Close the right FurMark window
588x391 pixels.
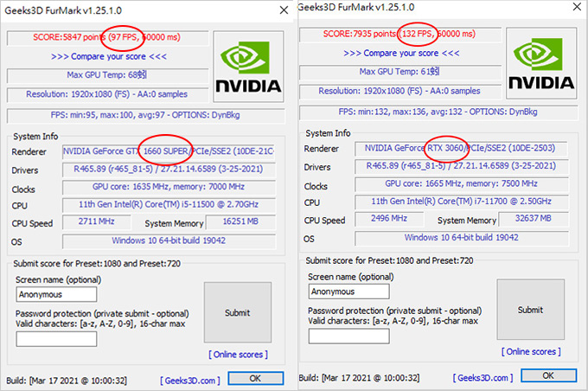[577, 6]
